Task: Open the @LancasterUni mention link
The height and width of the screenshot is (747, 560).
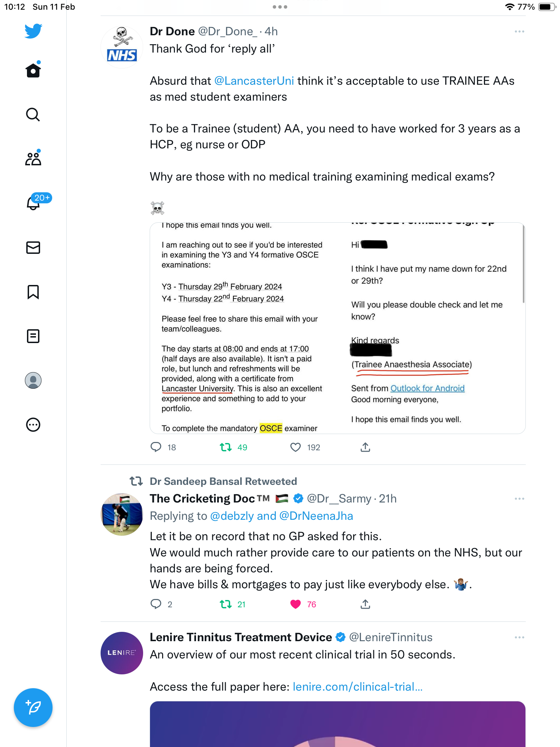Action: (254, 81)
